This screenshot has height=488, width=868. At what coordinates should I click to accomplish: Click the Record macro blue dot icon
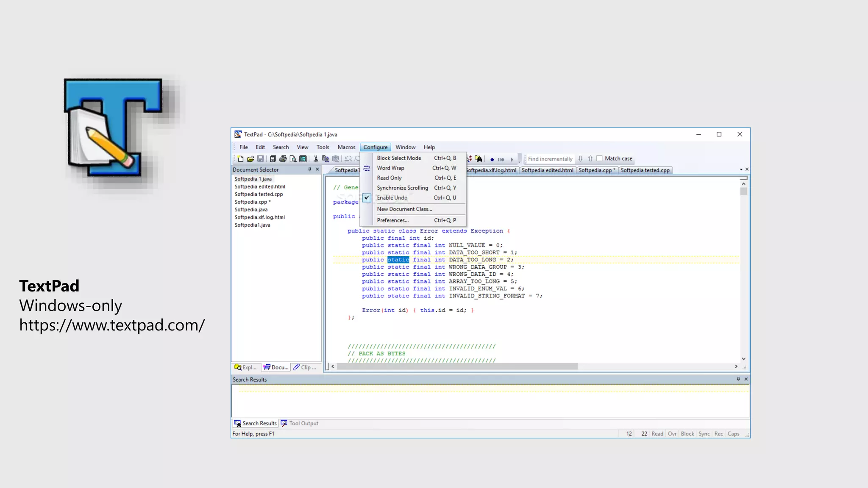tap(492, 159)
